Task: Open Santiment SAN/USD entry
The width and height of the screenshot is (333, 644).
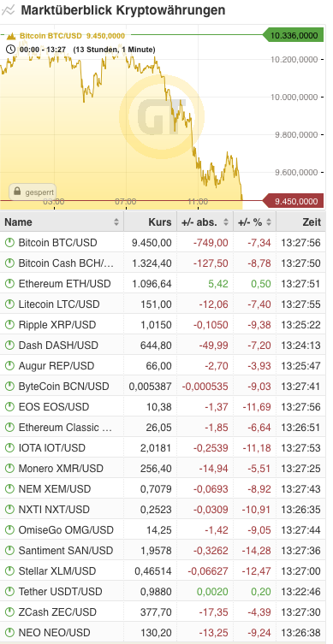Action: [x=66, y=551]
